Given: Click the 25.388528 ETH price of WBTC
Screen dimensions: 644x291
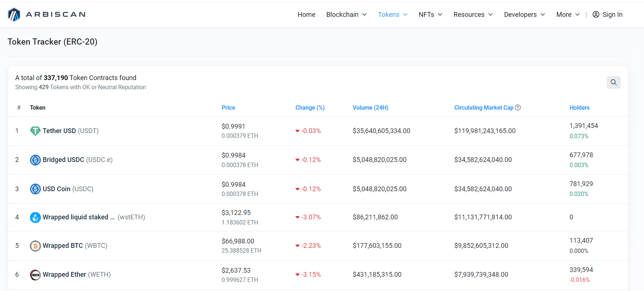Looking at the screenshot, I should [x=241, y=251].
